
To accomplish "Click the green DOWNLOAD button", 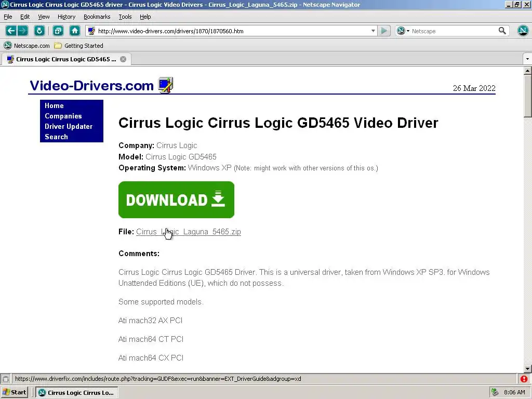I will coord(177,199).
